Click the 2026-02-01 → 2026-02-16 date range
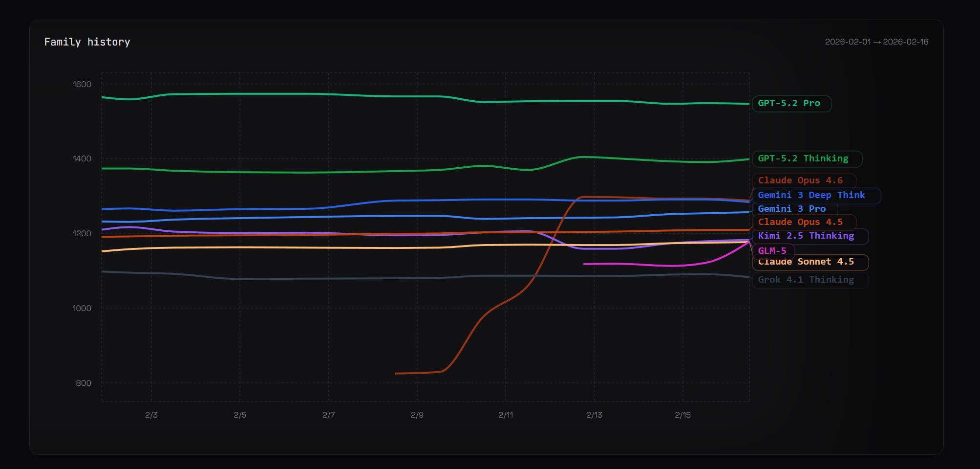This screenshot has height=469, width=980. [876, 42]
